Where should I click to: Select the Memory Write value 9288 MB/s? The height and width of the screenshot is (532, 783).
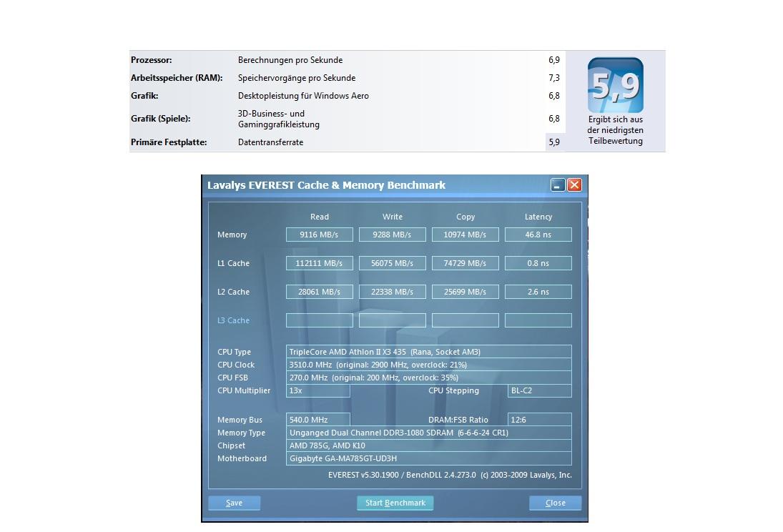click(392, 235)
